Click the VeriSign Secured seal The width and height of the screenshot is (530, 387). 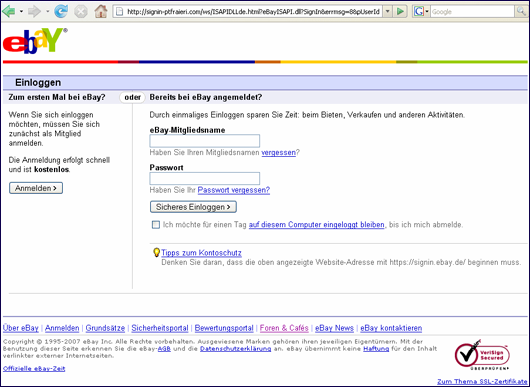tap(482, 354)
